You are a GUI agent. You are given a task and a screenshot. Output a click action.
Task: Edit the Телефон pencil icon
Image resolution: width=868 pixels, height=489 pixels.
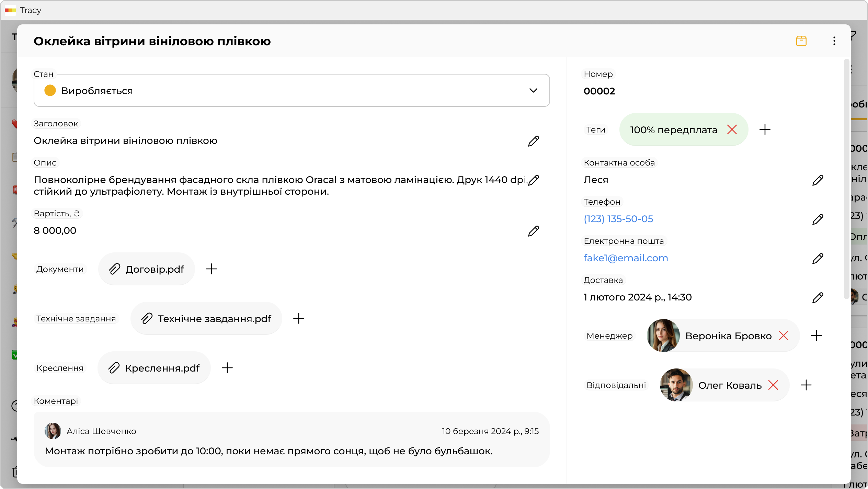[x=818, y=219]
